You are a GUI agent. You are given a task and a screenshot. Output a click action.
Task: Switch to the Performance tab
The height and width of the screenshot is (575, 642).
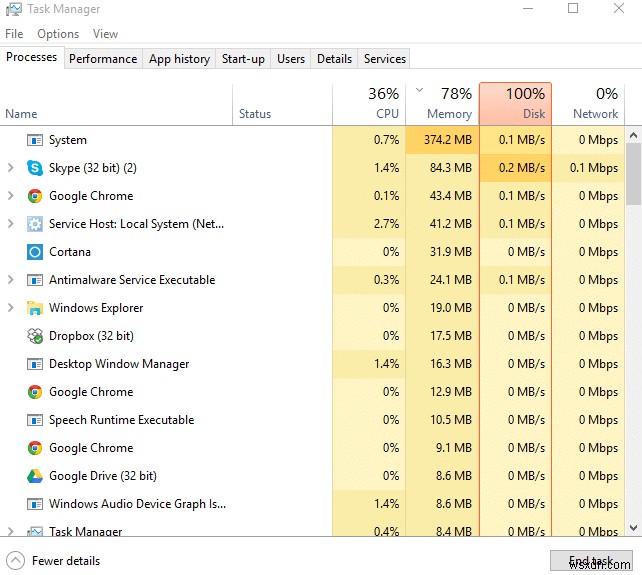coord(103,59)
